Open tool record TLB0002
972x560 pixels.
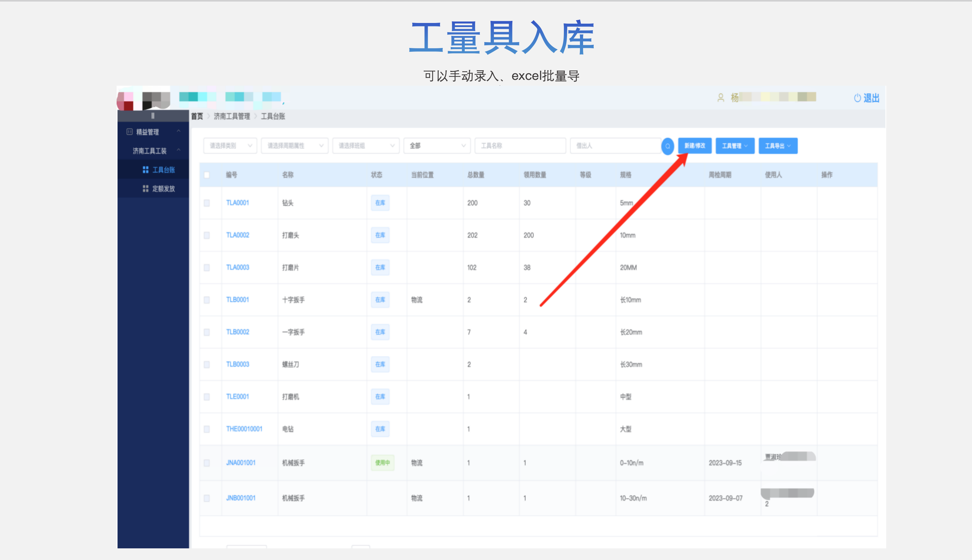click(237, 332)
